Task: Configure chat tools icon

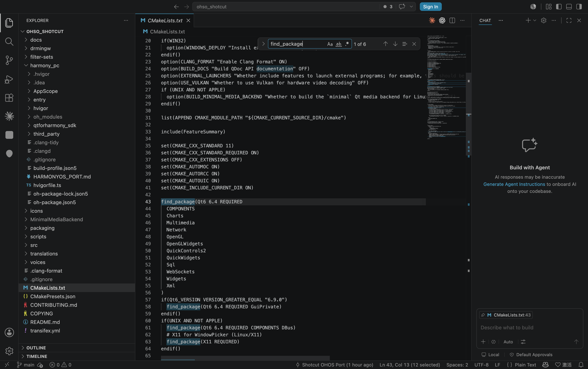Action: 523,342
